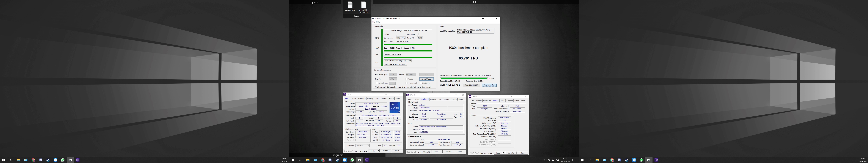Open the Dropbox tray icon
This screenshot has height=163, width=868.
click(549, 160)
